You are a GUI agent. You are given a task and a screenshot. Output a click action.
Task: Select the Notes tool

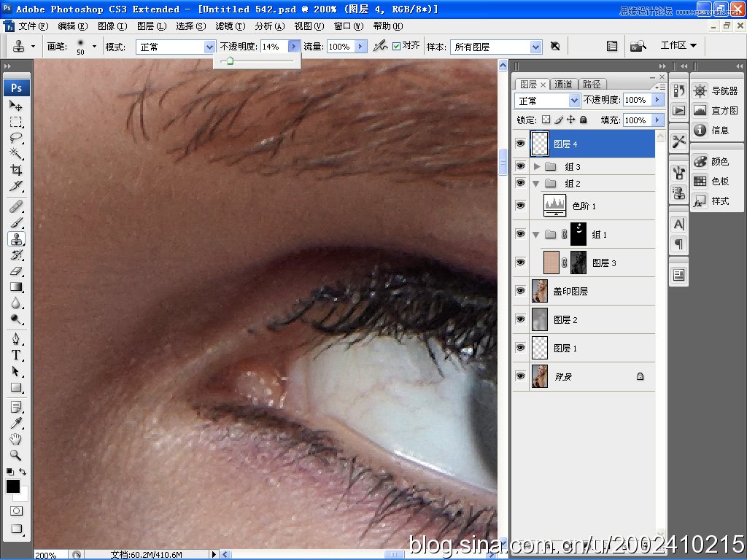(x=16, y=407)
